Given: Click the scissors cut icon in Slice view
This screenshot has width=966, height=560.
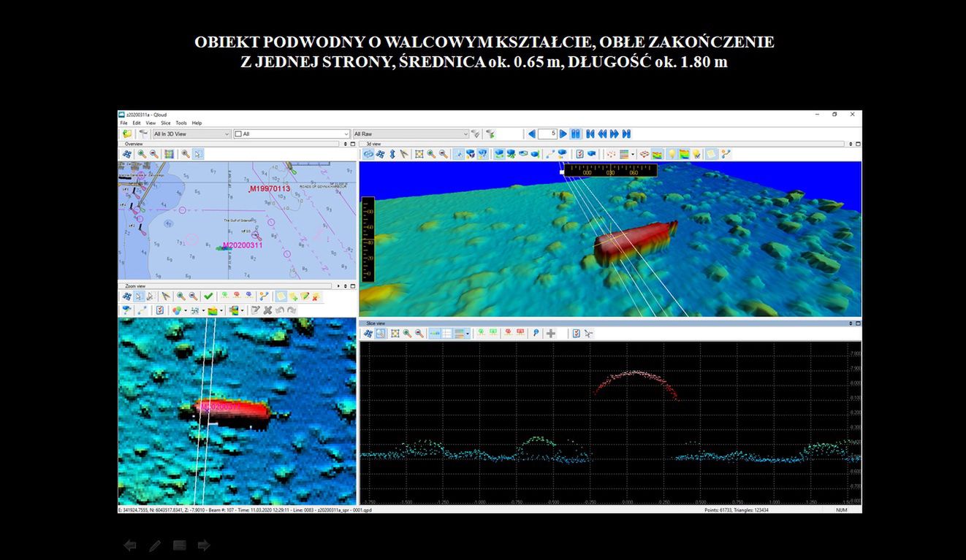Looking at the screenshot, I should coord(589,334).
